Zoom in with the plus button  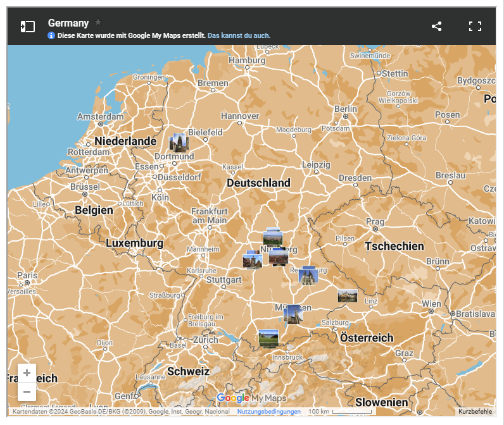click(27, 373)
